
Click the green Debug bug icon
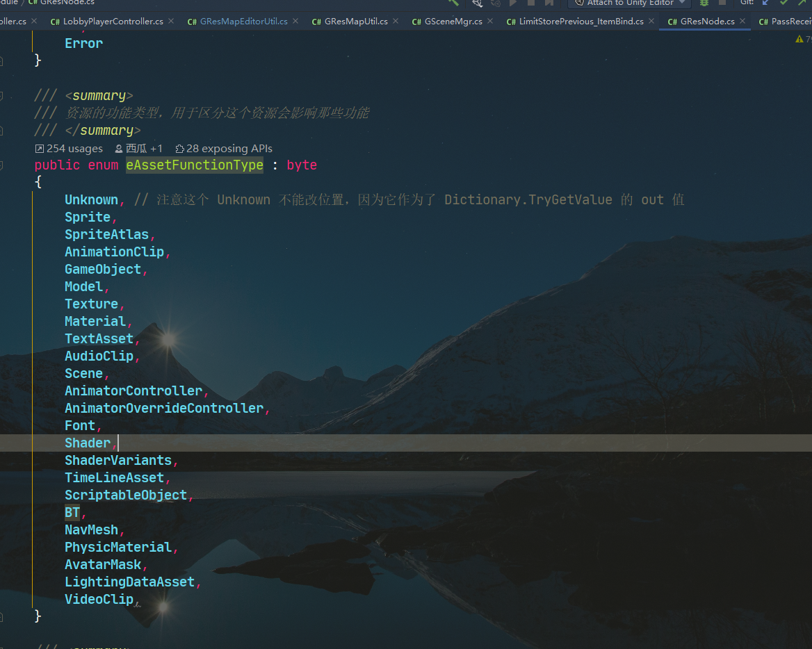[x=704, y=3]
